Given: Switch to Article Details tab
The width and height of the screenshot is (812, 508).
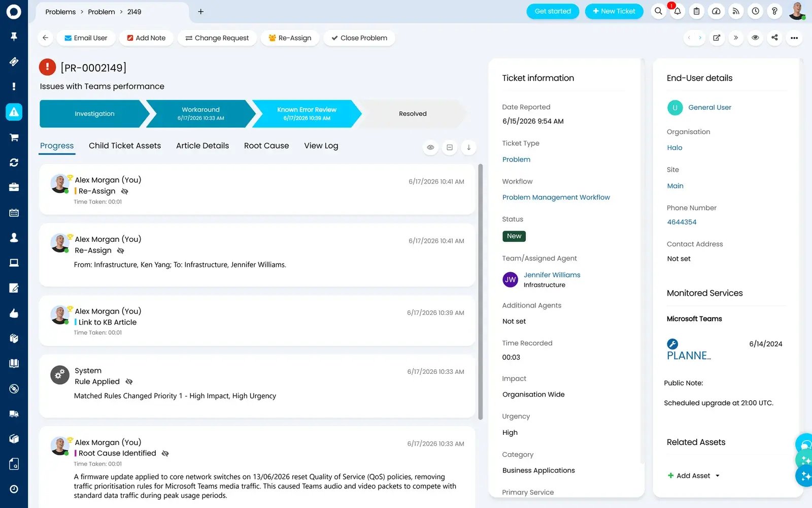Looking at the screenshot, I should 202,146.
